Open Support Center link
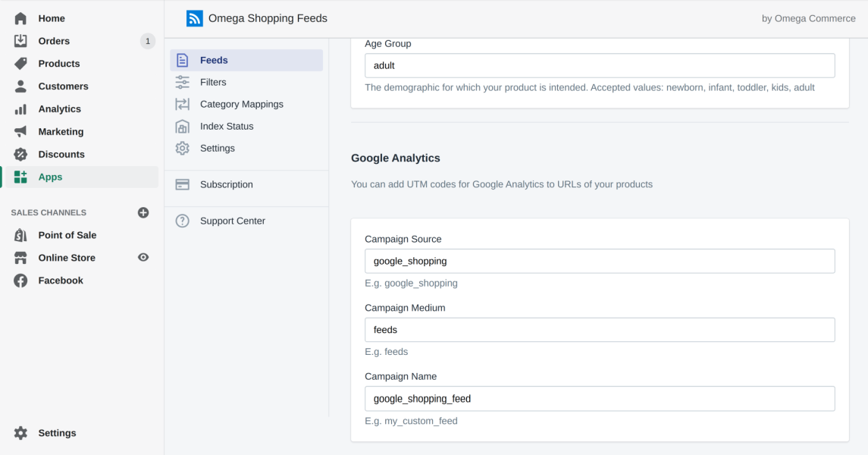This screenshot has width=868, height=455. [233, 221]
